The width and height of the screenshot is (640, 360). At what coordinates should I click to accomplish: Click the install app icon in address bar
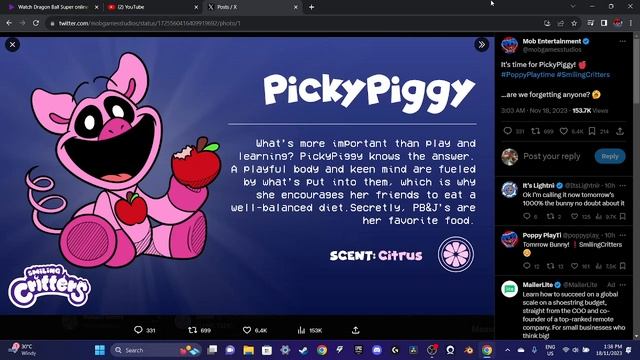pos(547,23)
